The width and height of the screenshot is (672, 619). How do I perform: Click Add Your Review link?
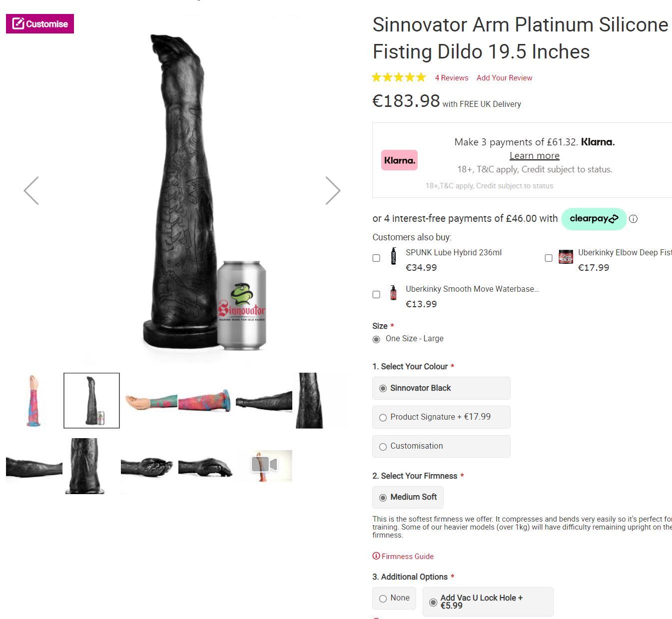point(504,78)
